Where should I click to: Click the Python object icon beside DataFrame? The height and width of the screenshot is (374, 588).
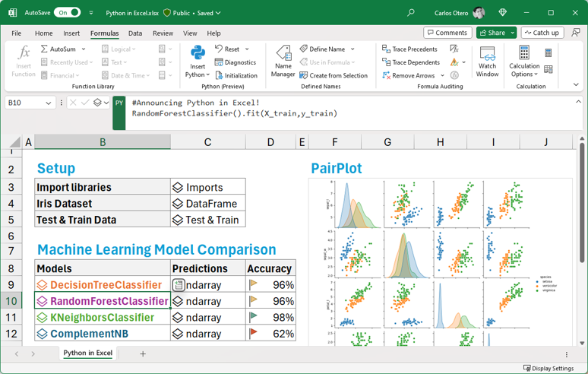pos(177,203)
